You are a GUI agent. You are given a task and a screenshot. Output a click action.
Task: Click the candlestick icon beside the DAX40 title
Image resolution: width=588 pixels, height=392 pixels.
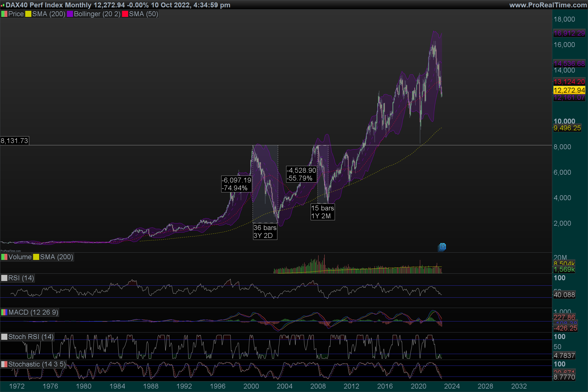2,5
